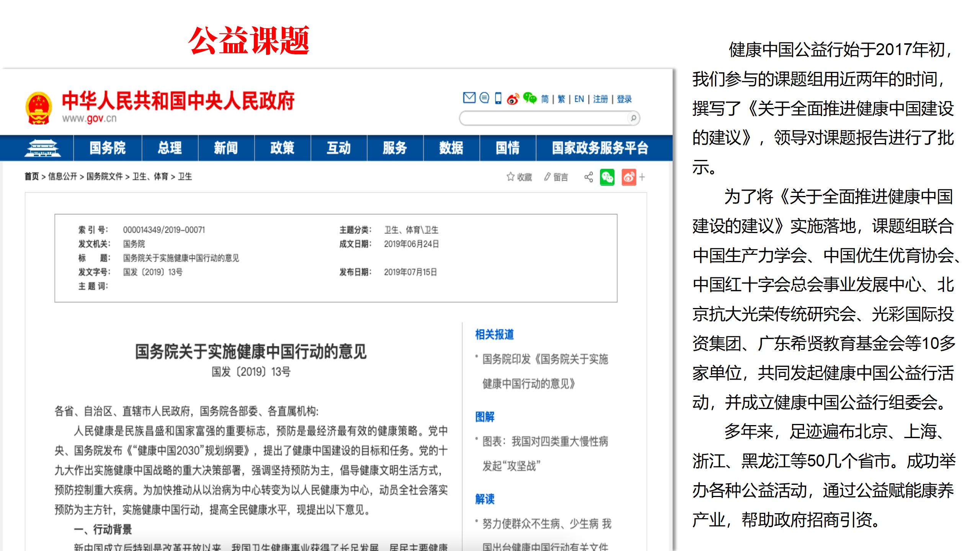The height and width of the screenshot is (551, 980).
Task: Click the palace home icon in nav bar
Action: pos(42,148)
